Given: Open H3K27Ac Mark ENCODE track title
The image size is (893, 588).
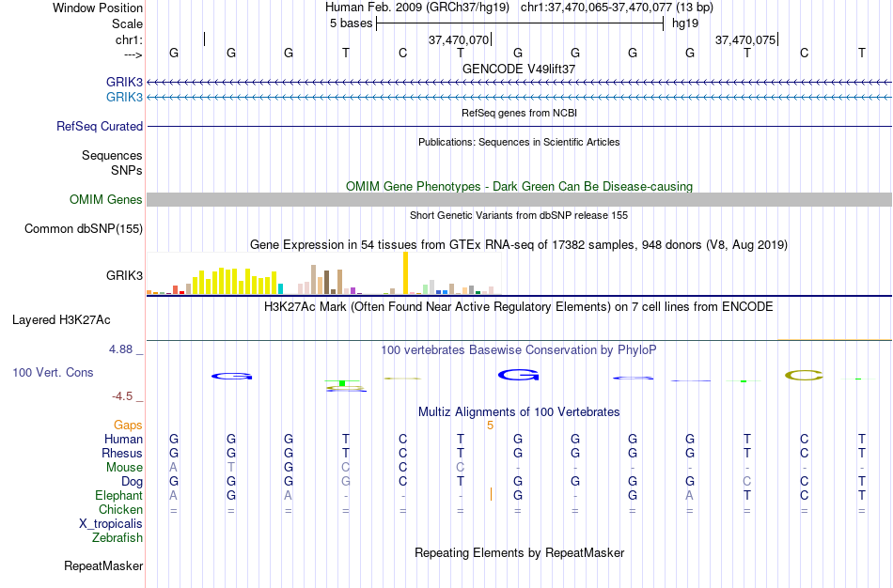Looking at the screenshot, I should tap(519, 307).
